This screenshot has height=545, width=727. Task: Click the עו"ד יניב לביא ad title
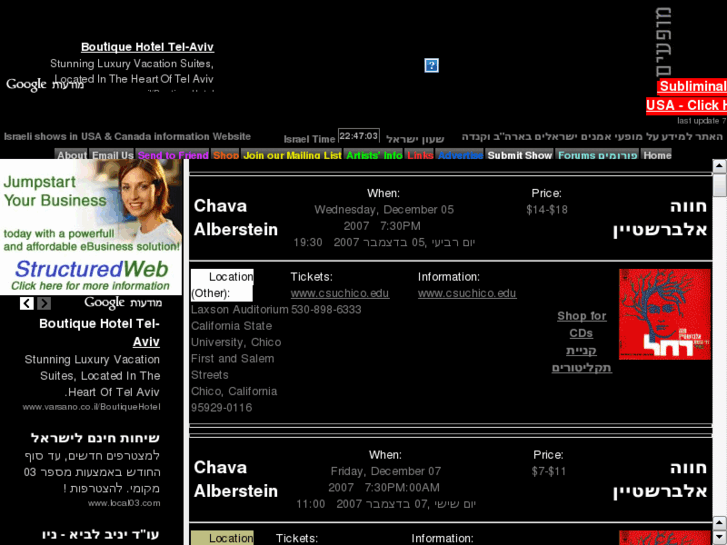[x=101, y=534]
